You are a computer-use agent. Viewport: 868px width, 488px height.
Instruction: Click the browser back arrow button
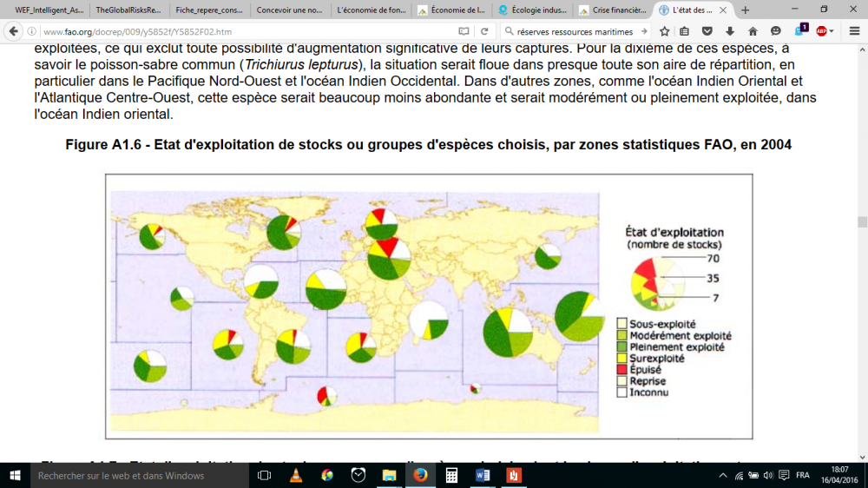pos(14,31)
